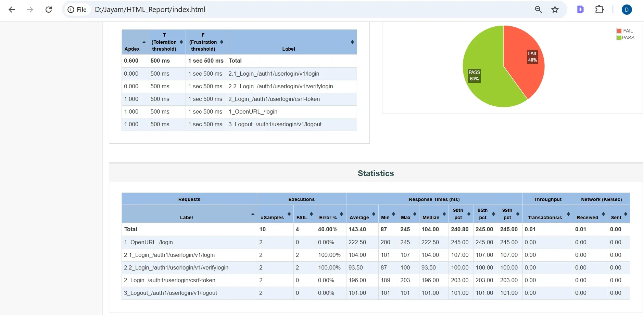Open the Extensions puzzle icon
Viewport: 644px width, 315px height.
click(599, 10)
